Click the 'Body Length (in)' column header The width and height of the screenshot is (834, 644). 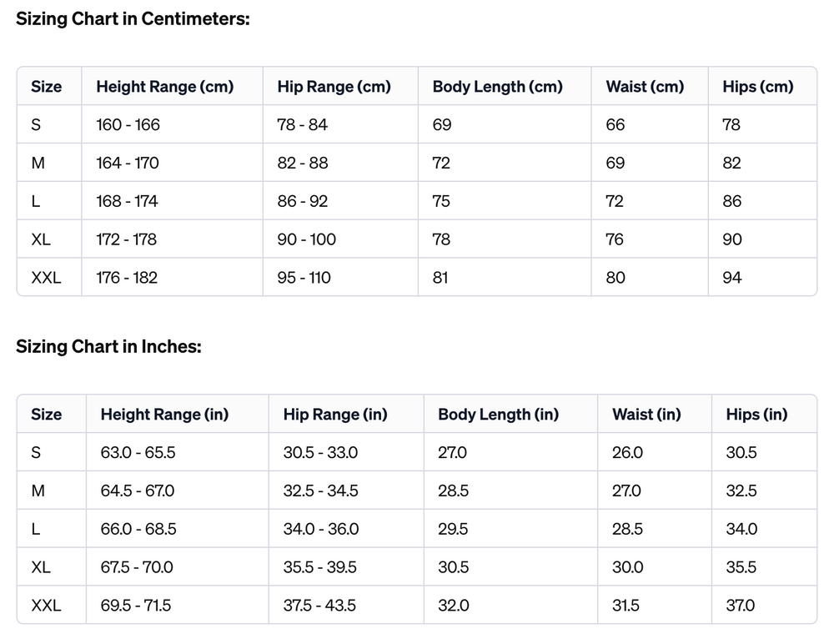(x=499, y=415)
